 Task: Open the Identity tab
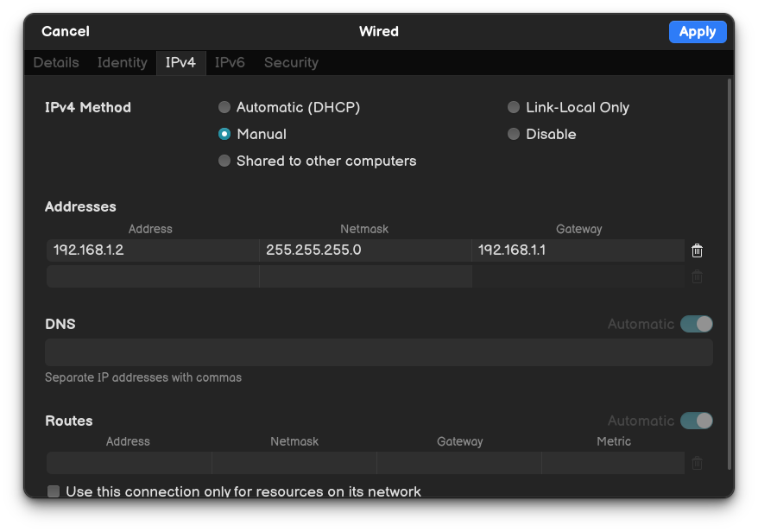click(x=123, y=62)
